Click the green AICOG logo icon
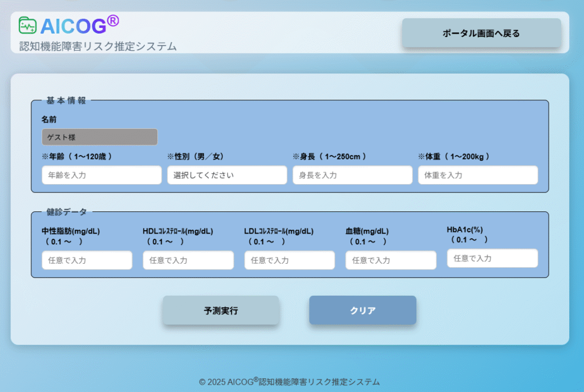This screenshot has width=584, height=392. click(27, 26)
